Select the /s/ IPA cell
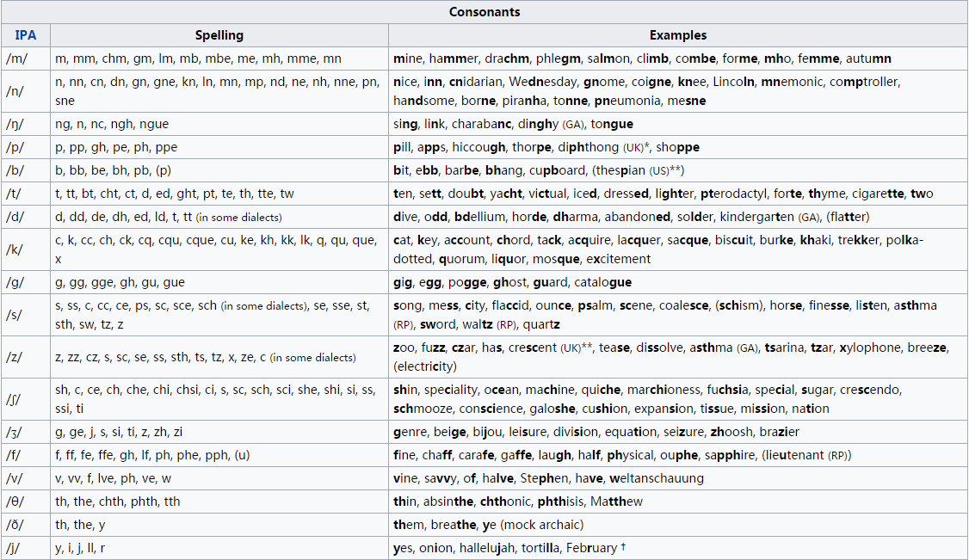Screen dimensions: 969x560 click(x=25, y=315)
